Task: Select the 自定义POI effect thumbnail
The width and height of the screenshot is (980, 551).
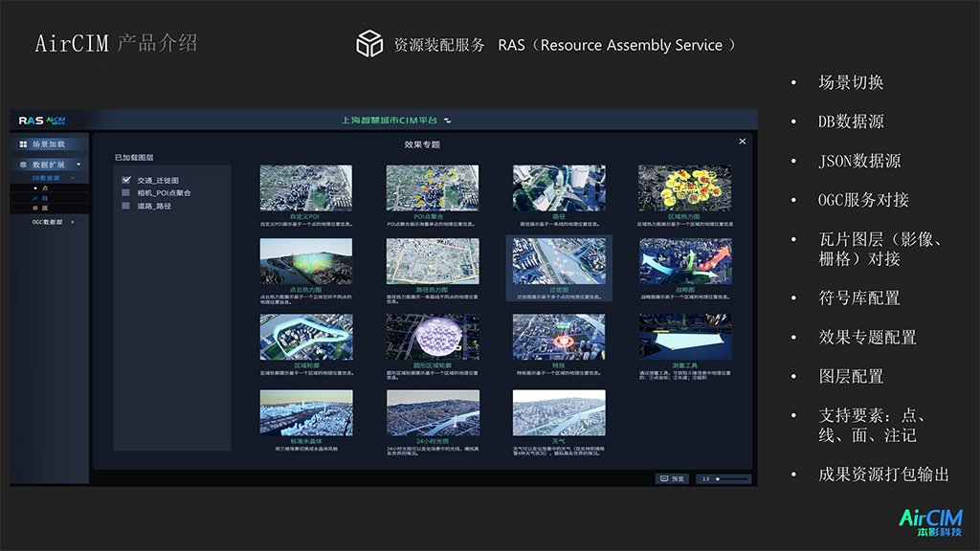Action: pyautogui.click(x=305, y=188)
